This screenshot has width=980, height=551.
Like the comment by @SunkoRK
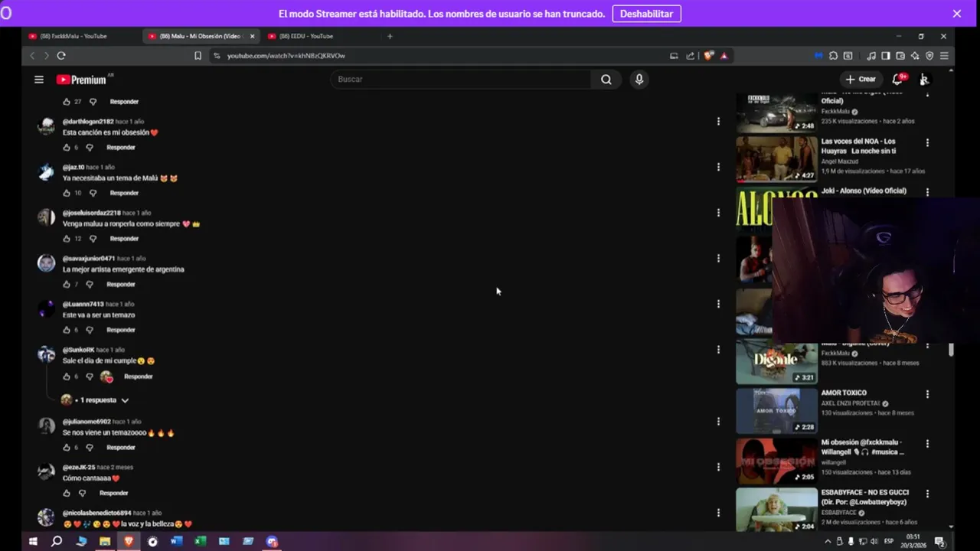coord(67,377)
